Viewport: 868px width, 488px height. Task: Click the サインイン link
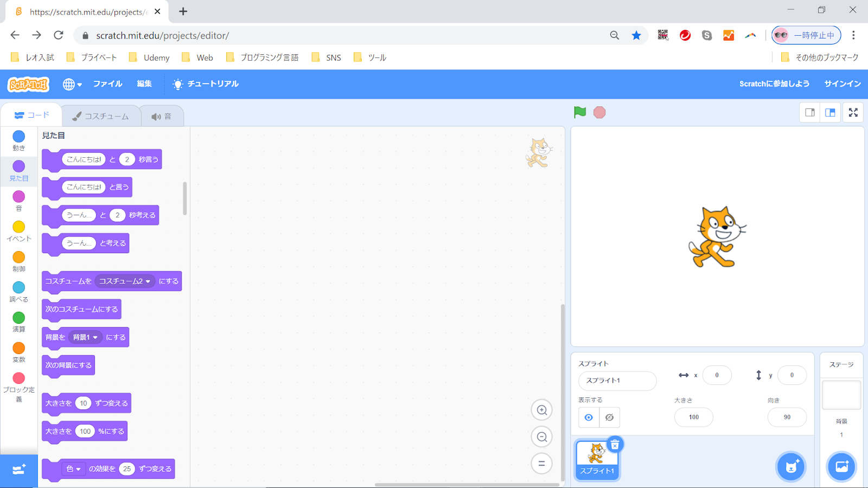tap(843, 84)
